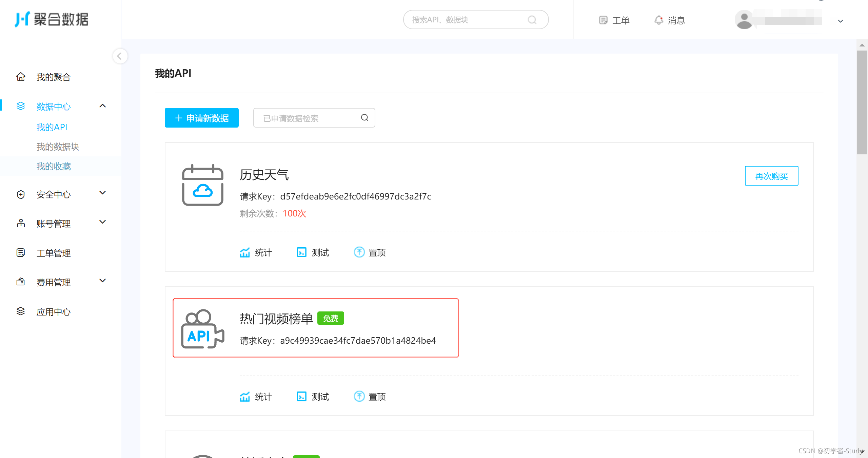The height and width of the screenshot is (458, 868).
Task: Click 再次购买 for 历史天气
Action: tap(771, 176)
